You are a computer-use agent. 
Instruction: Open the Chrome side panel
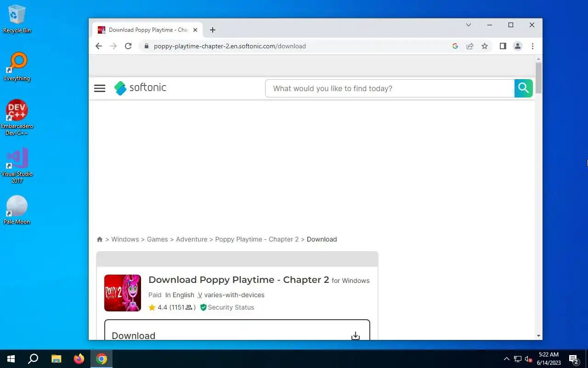pyautogui.click(x=503, y=46)
